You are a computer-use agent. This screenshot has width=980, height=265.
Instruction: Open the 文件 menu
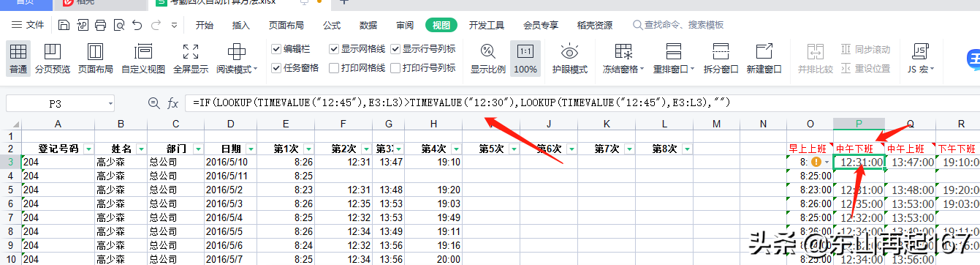coord(28,26)
